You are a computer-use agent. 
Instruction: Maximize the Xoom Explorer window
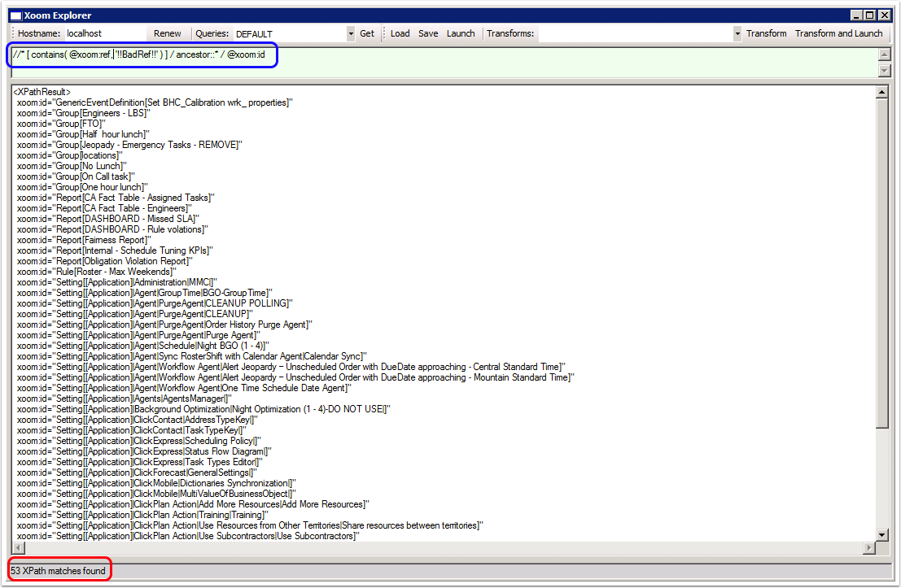[x=870, y=15]
